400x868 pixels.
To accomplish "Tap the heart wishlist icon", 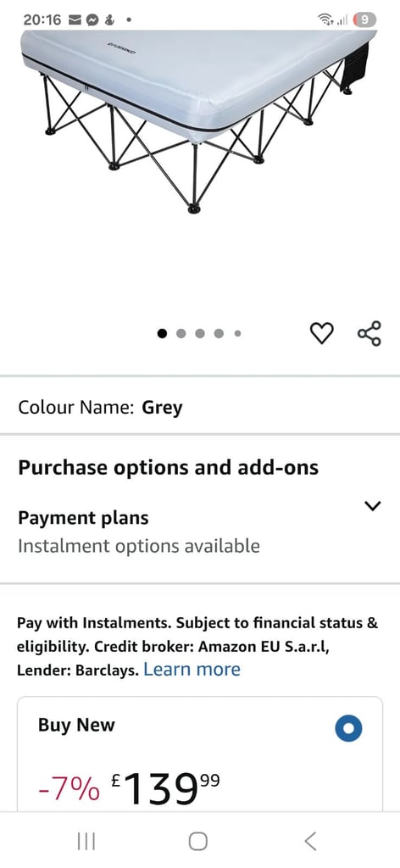I will [321, 333].
